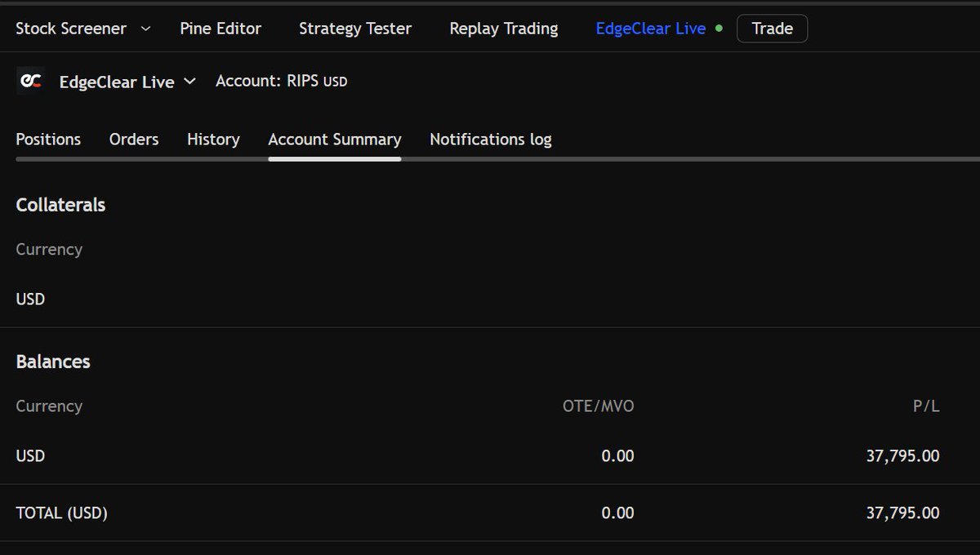The image size is (980, 555).
Task: Select the TOTAL (USD) row label
Action: [x=61, y=513]
